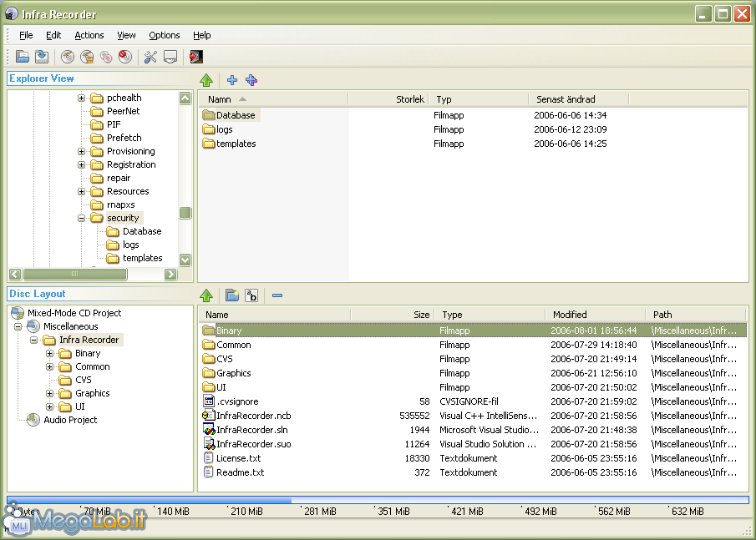The height and width of the screenshot is (540, 756).
Task: Click the disc space usage bar
Action: click(x=378, y=500)
